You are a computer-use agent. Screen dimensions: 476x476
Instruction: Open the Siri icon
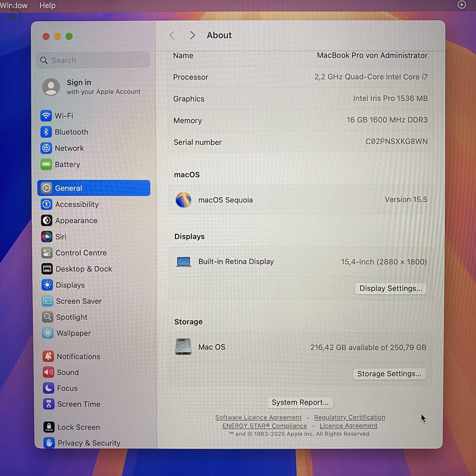click(x=47, y=237)
